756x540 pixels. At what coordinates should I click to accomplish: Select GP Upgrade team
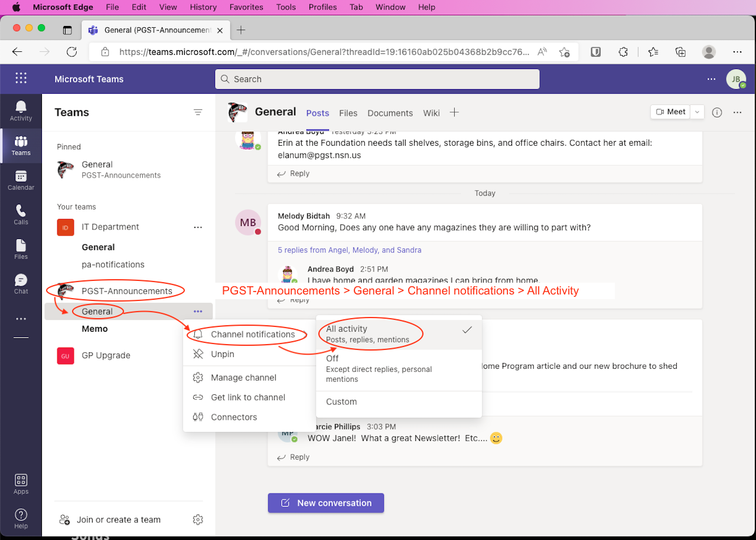tap(106, 355)
